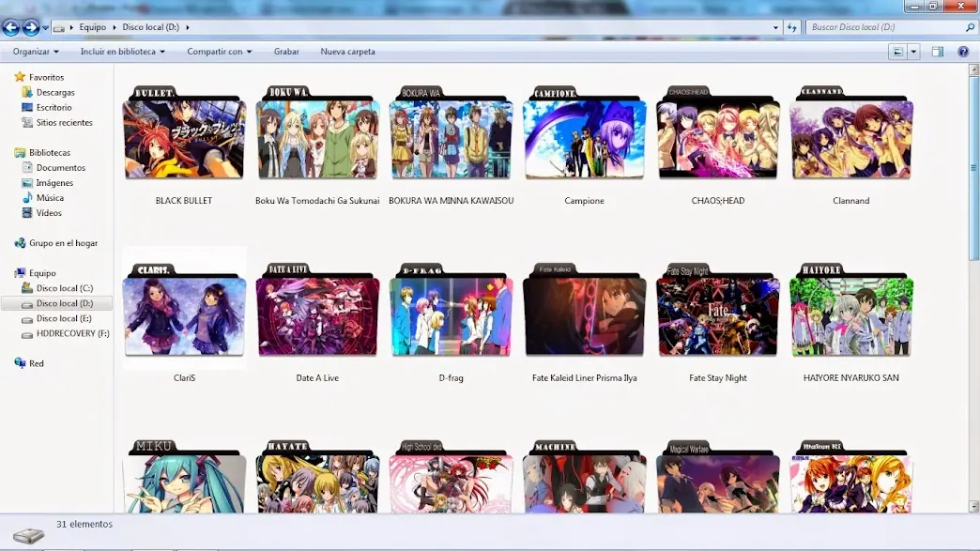Select the Clannand folder icon
Screen dimensions: 980x551
click(851, 132)
